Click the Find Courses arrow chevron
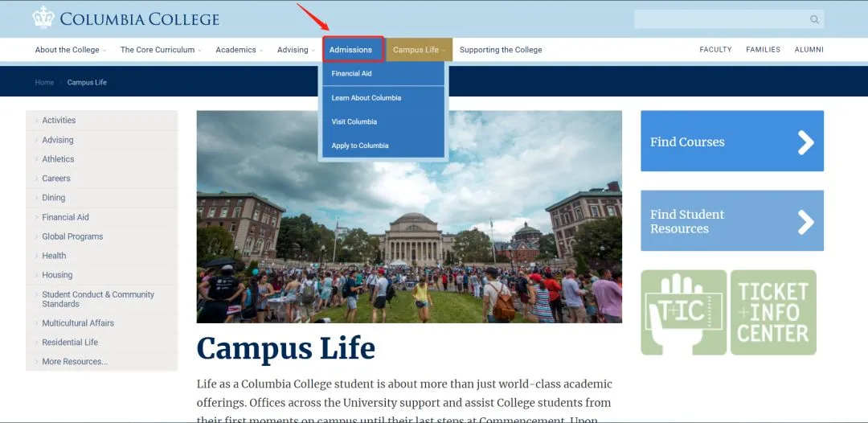Viewport: 868px width, 423px height. click(805, 142)
